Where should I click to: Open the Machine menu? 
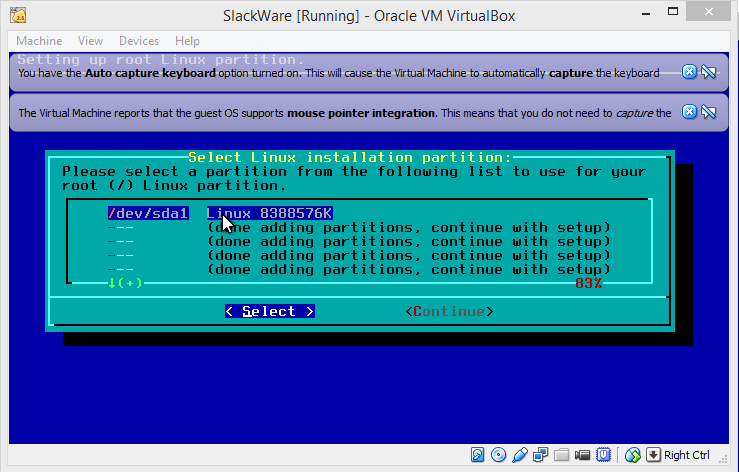click(39, 41)
